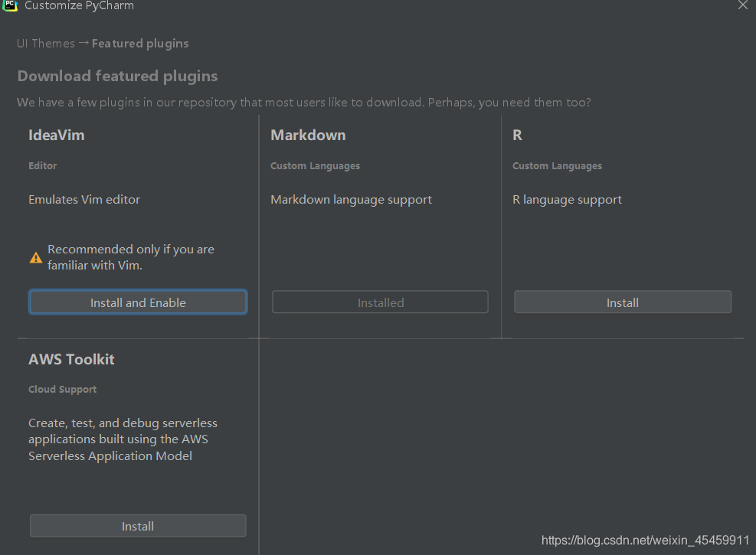Click the 'Customize PyCharm' window title

[79, 6]
